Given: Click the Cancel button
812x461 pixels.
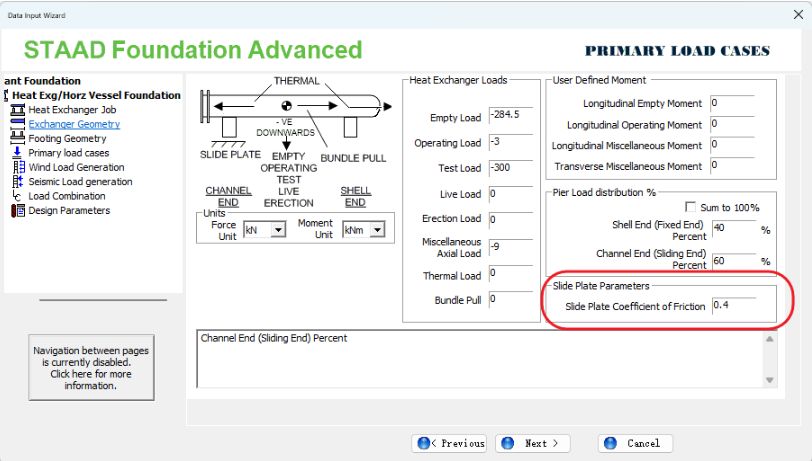Looking at the screenshot, I should (x=635, y=443).
